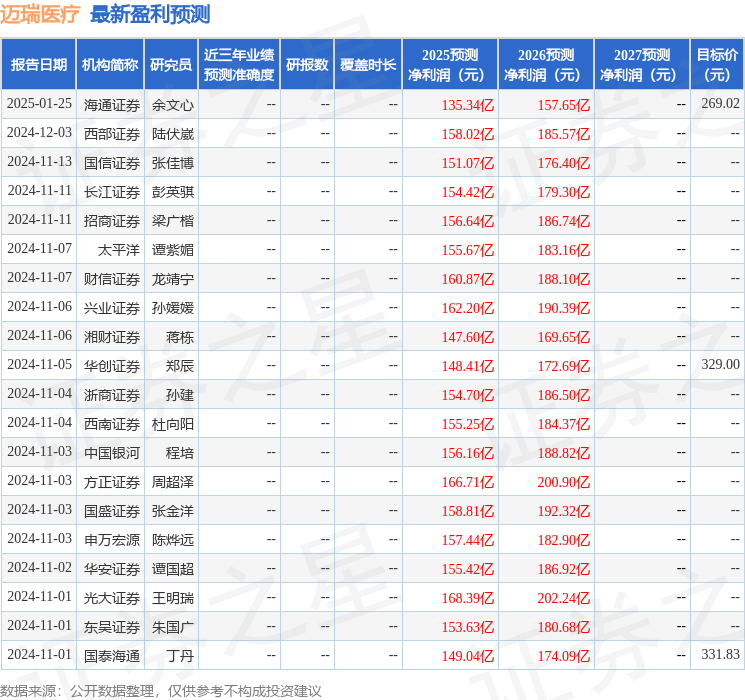This screenshot has height=700, width=745.
Task: Click institution 长江证券
Action: pyautogui.click(x=112, y=192)
